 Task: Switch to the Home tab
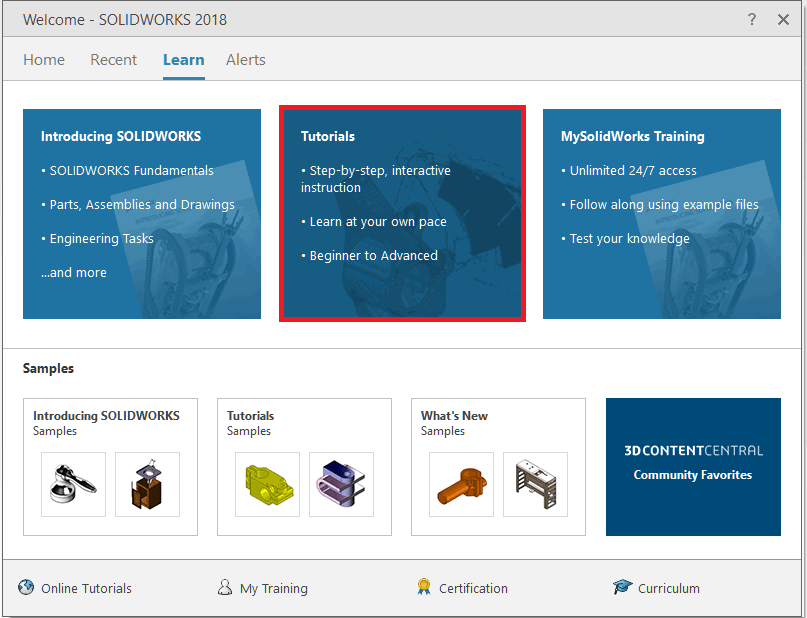tap(44, 60)
